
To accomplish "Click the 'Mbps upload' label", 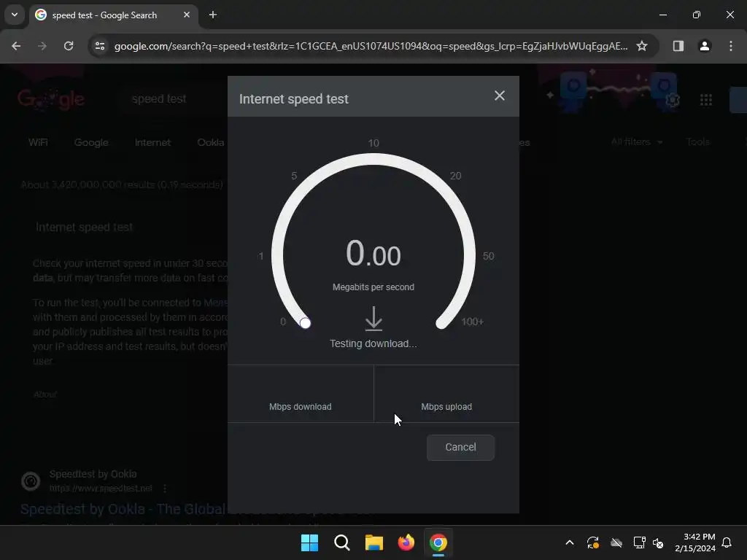I will (446, 407).
